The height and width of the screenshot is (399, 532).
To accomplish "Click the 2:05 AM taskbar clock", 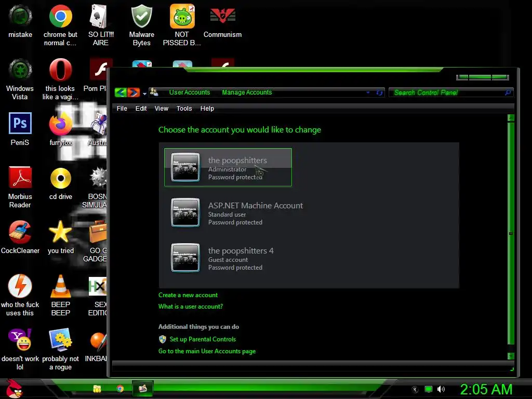I will [486, 389].
